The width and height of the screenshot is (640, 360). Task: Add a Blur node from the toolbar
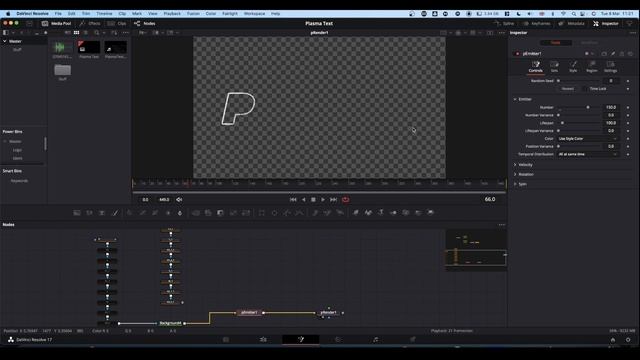pos(180,213)
